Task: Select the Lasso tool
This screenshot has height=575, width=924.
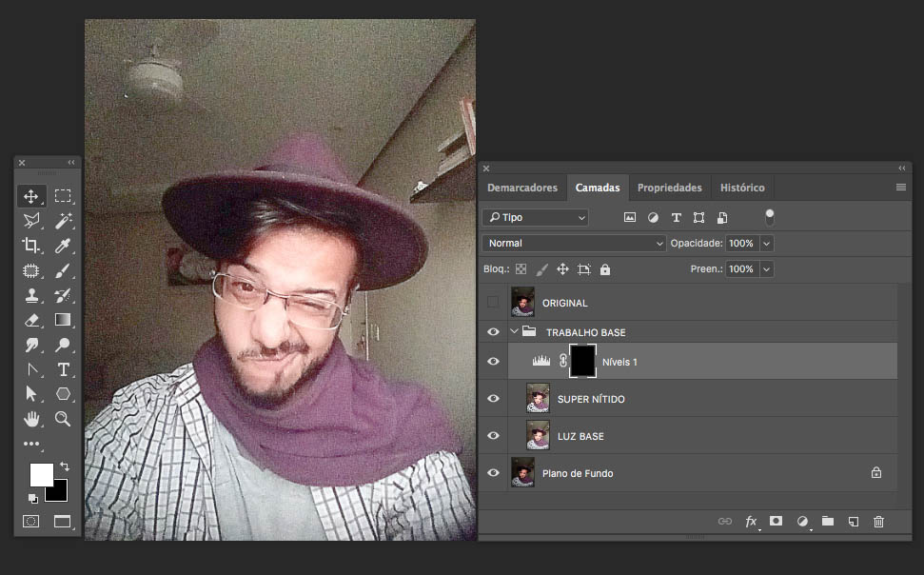Action: tap(31, 220)
